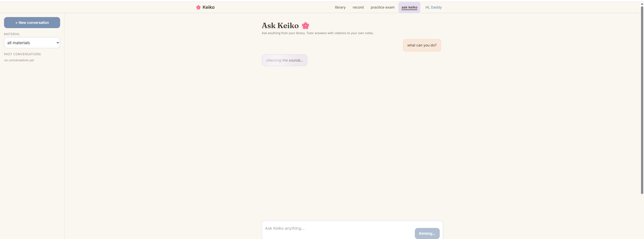Click the MATERIAL section label
644x239 pixels.
(x=12, y=34)
